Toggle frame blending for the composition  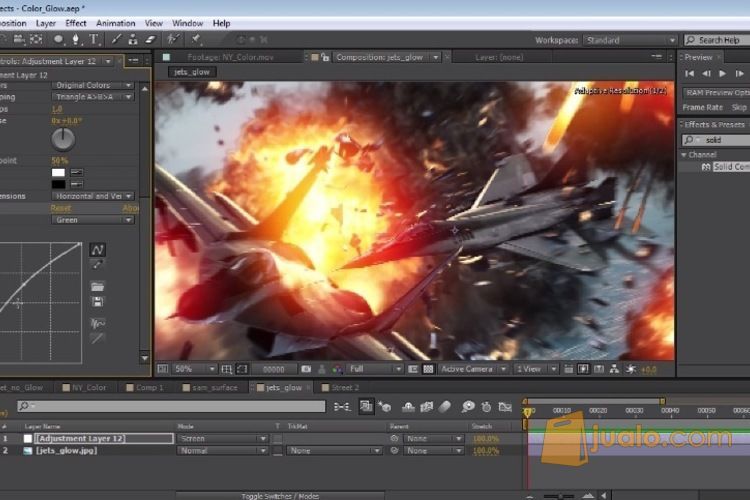[x=426, y=407]
